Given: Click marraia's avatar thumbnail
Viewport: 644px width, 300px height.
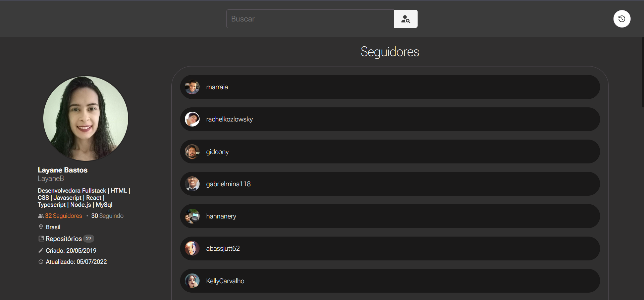Looking at the screenshot, I should click(192, 87).
